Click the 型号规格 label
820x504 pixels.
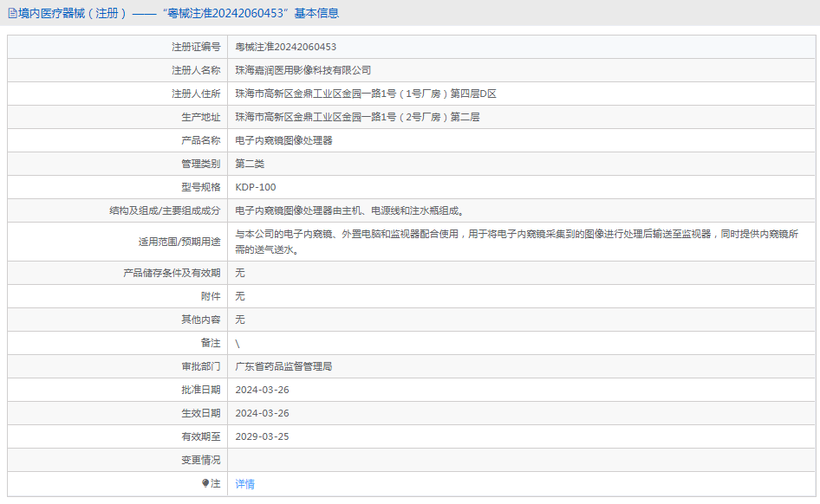pyautogui.click(x=201, y=187)
